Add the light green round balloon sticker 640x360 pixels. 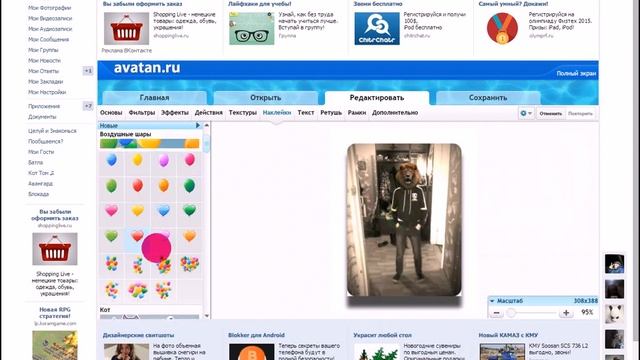click(x=111, y=186)
